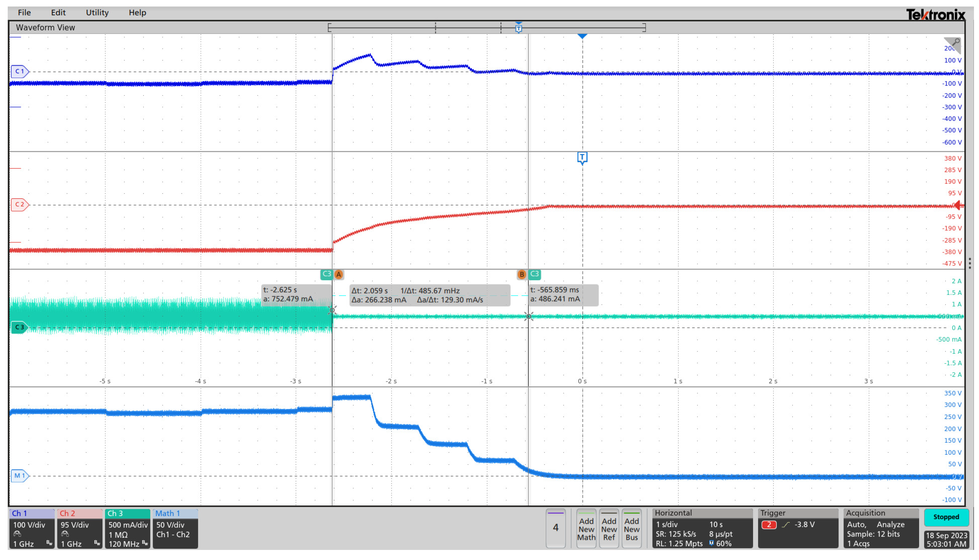Select the C3 channel handle
Screen dimensions: 979x560
pos(19,328)
